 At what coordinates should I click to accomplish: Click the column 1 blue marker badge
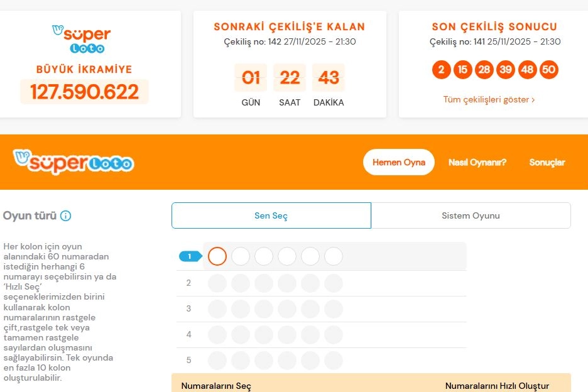(190, 256)
